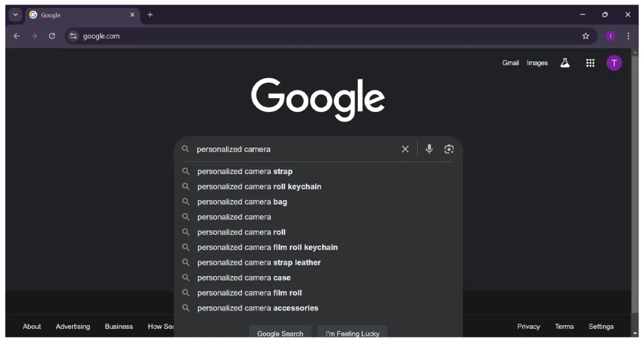
Task: Search by image with camera lens icon
Action: (449, 149)
